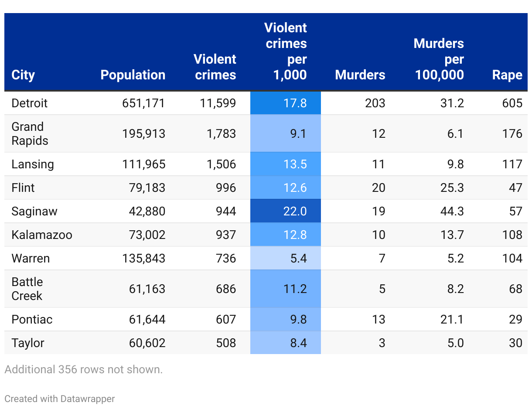Click the Grand Rapids city cell
532x409 pixels.
click(30, 134)
